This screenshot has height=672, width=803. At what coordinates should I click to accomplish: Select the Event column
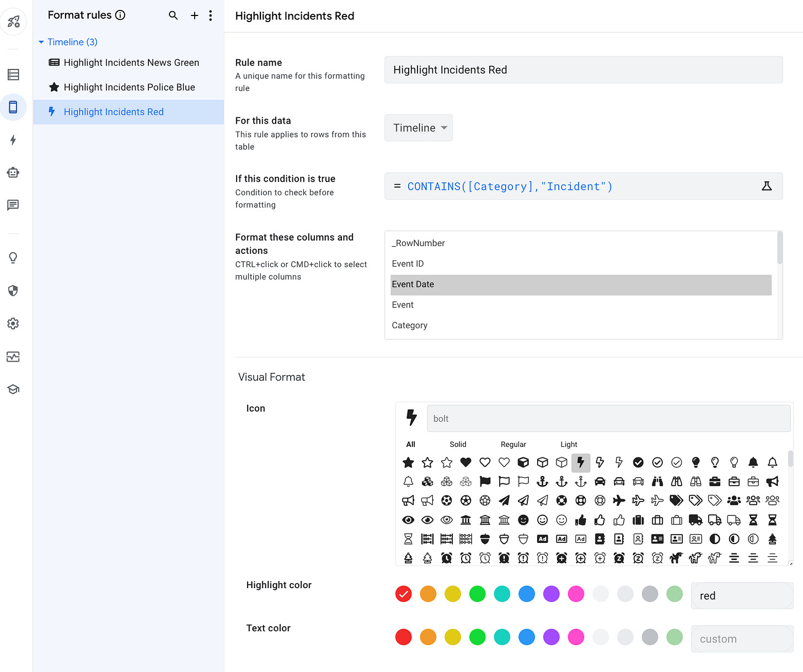(x=581, y=305)
